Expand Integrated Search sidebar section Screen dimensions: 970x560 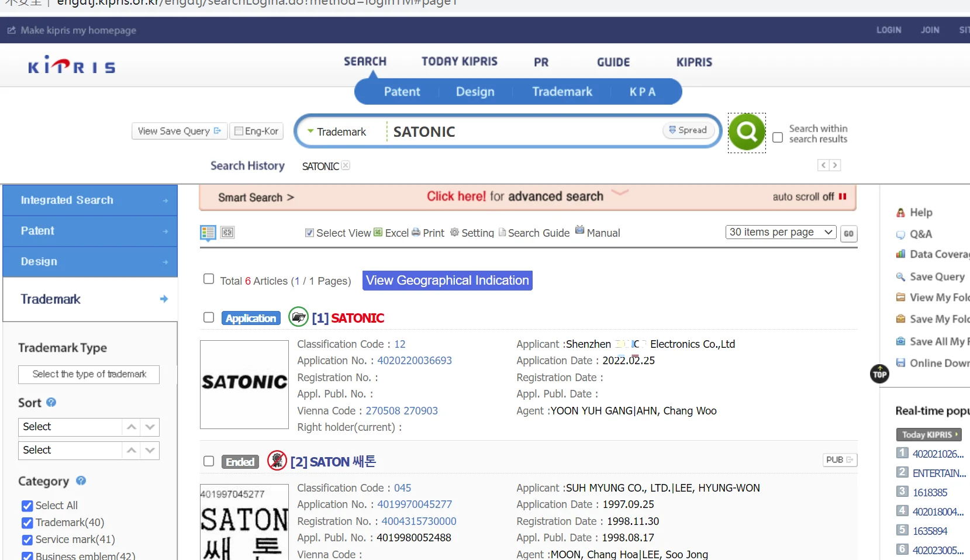(x=90, y=200)
